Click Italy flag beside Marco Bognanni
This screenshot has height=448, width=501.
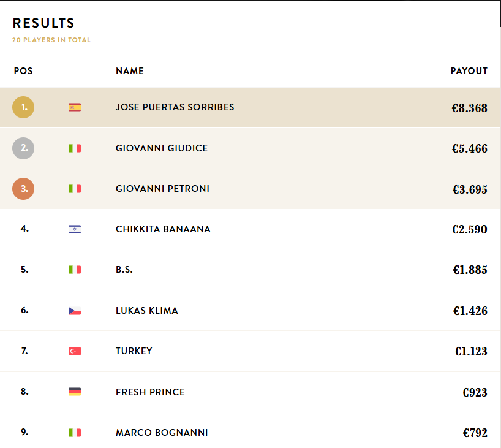click(75, 433)
